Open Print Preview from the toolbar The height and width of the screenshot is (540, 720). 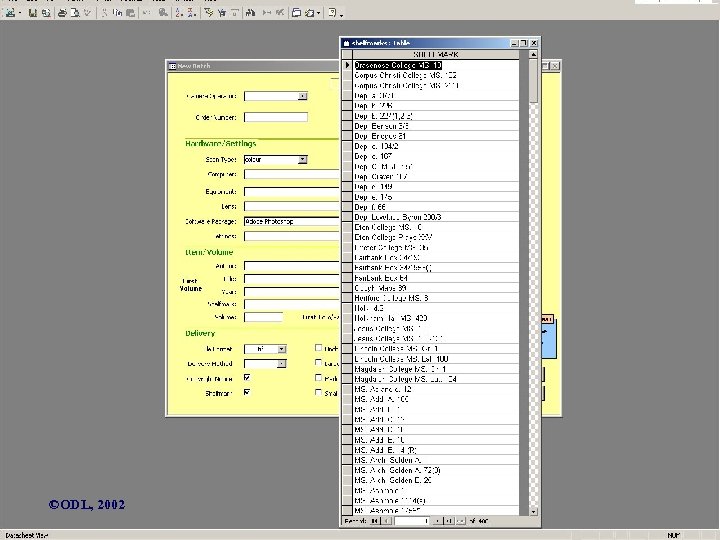click(x=74, y=13)
